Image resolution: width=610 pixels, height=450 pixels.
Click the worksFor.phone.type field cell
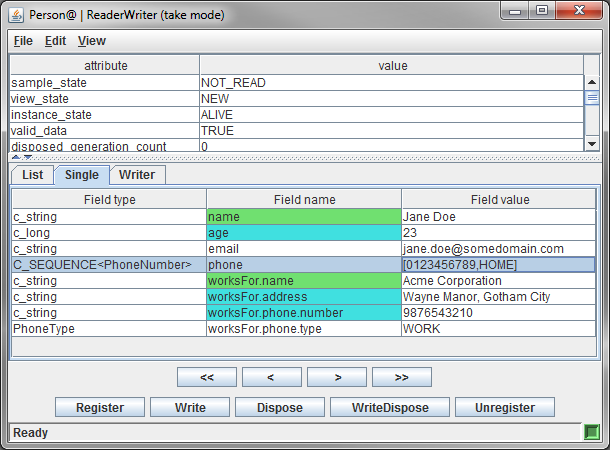click(x=304, y=328)
